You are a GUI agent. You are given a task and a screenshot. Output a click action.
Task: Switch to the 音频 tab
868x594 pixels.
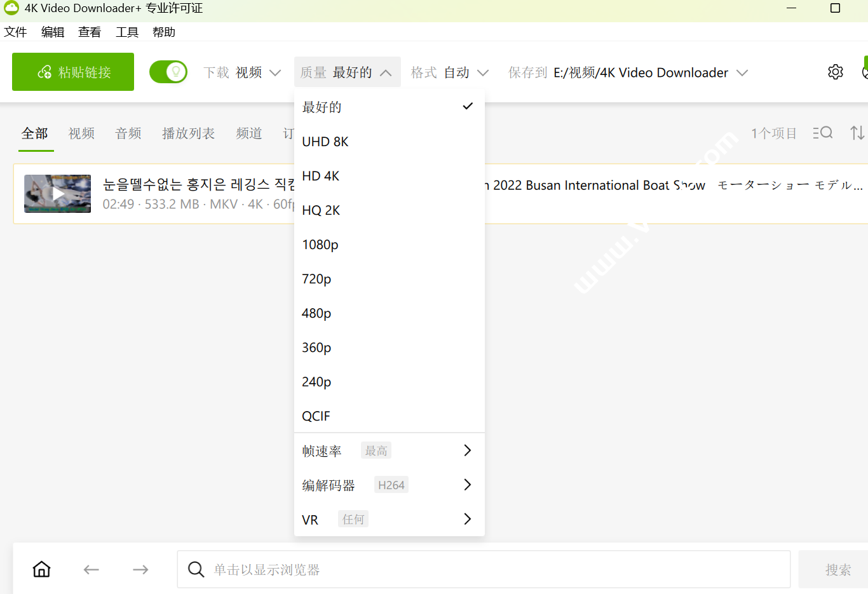128,133
